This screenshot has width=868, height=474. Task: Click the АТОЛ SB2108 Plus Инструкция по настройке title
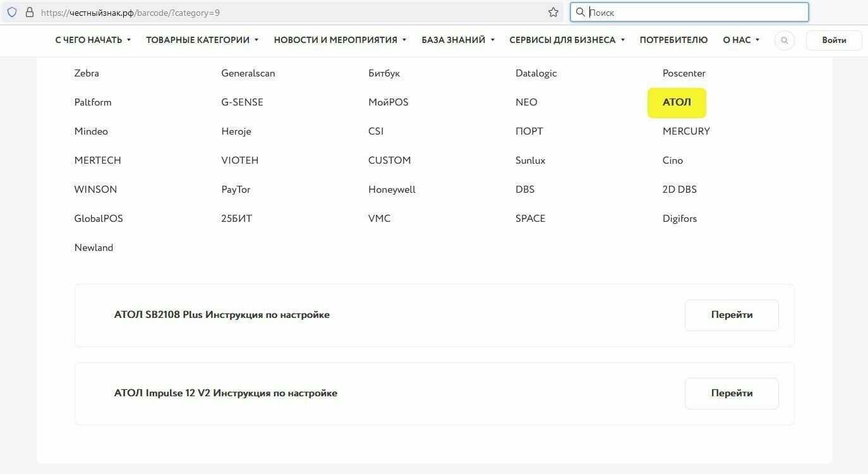point(222,315)
